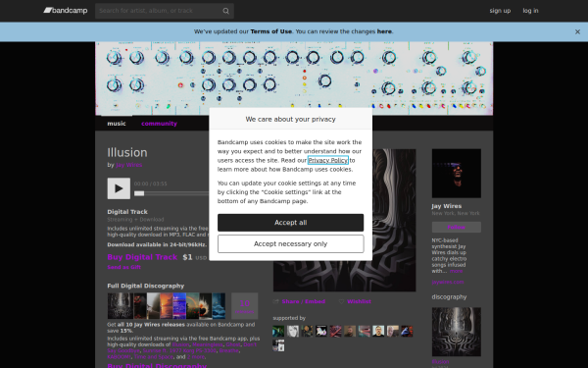The height and width of the screenshot is (368, 588).
Task: Click the Illusion cover in the sidebar discography
Action: [456, 332]
